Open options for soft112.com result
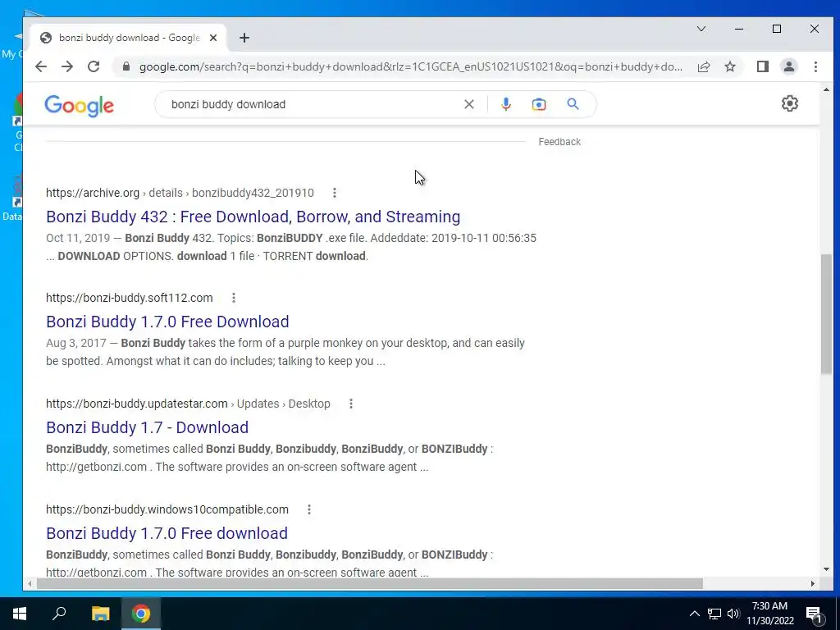840x630 pixels. (x=234, y=298)
